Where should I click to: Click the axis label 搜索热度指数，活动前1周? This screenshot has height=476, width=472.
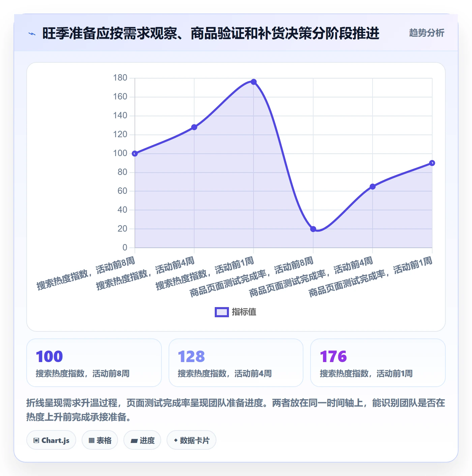pos(205,273)
